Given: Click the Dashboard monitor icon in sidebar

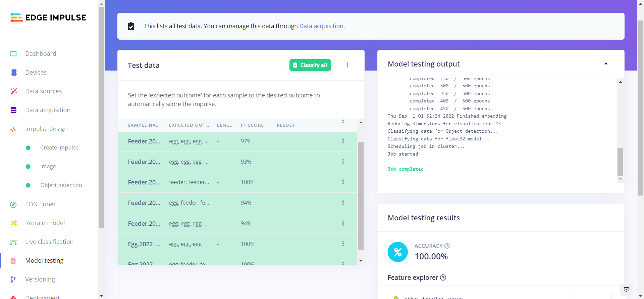Looking at the screenshot, I should click(x=13, y=54).
